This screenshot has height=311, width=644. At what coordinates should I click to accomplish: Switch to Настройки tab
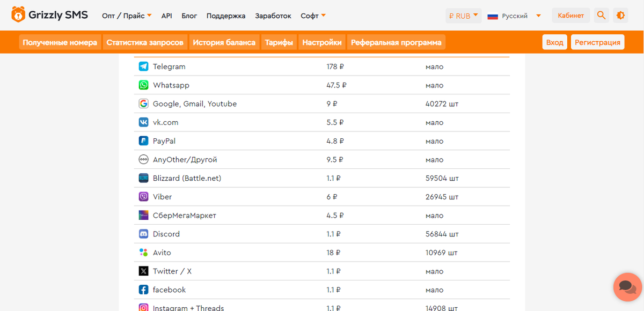322,42
